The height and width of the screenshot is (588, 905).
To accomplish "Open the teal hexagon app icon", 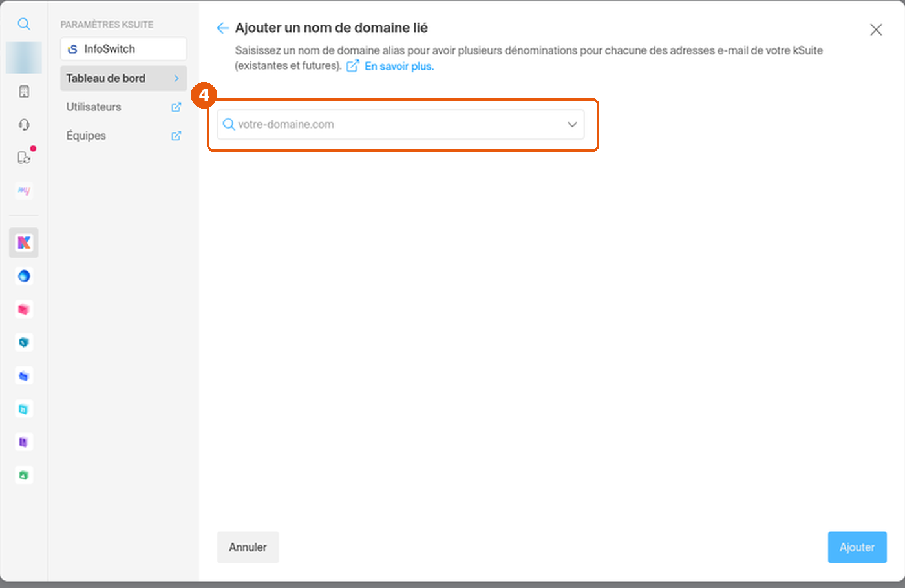I will (x=24, y=342).
